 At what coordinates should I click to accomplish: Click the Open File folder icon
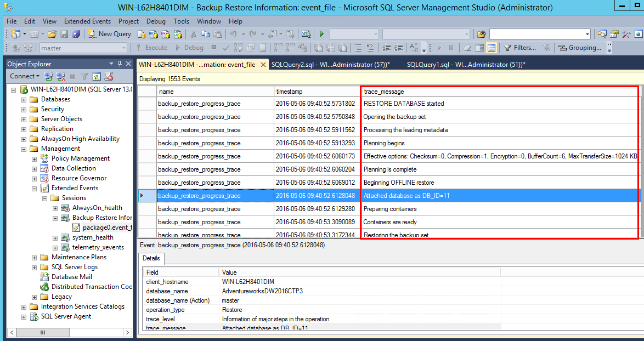pyautogui.click(x=52, y=34)
